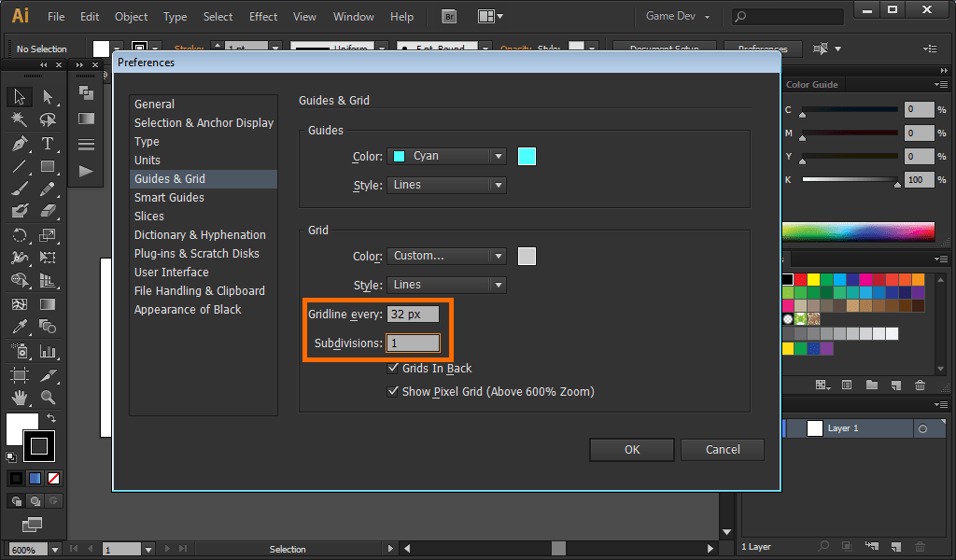The width and height of the screenshot is (956, 560).
Task: Open the Guides Color dropdown showing Cyan
Action: click(446, 157)
